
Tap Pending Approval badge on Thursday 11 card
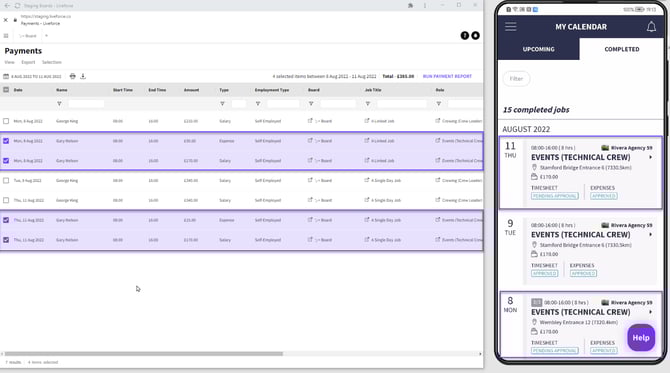(x=555, y=196)
